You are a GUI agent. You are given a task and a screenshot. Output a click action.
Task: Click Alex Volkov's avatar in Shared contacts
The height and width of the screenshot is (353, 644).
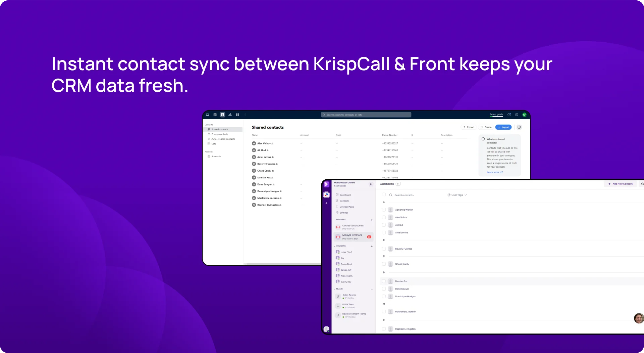tap(254, 143)
